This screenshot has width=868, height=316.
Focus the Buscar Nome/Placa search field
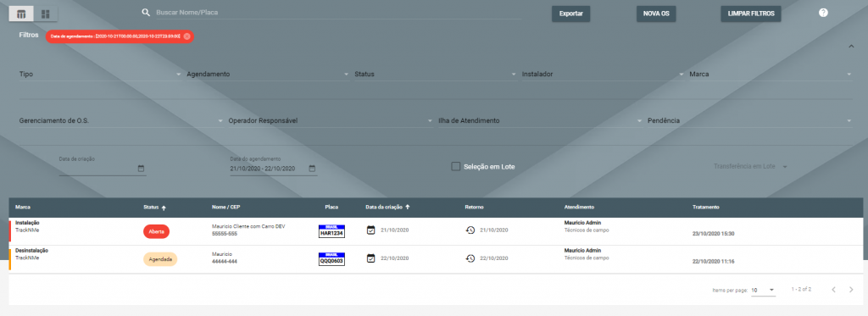pos(337,12)
